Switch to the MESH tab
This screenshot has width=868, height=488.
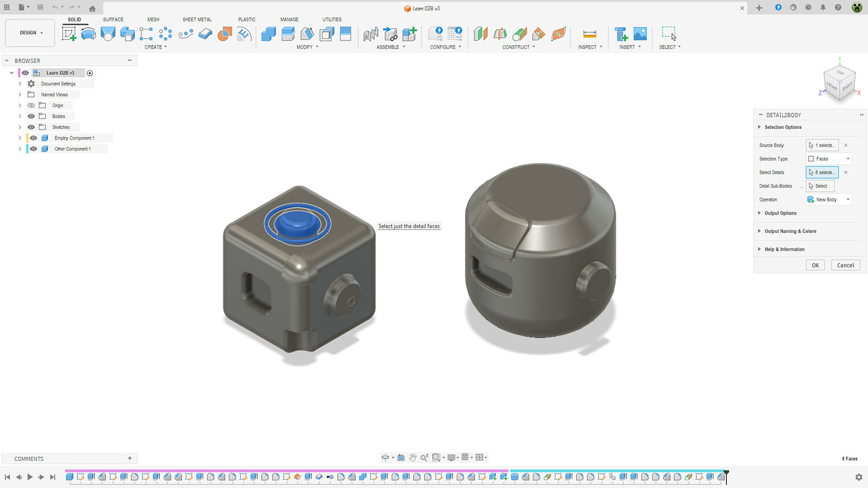pyautogui.click(x=153, y=20)
